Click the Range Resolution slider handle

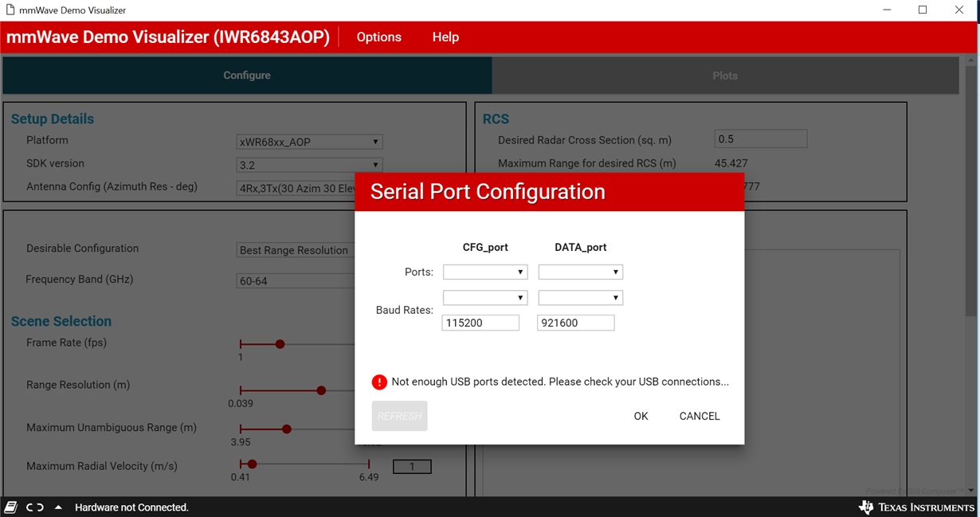[x=321, y=390]
